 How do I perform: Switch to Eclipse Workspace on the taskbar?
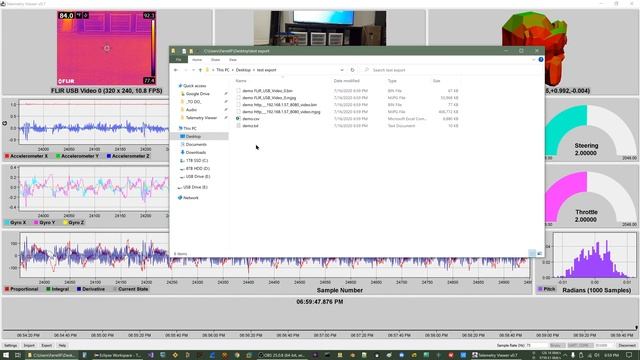[117, 355]
